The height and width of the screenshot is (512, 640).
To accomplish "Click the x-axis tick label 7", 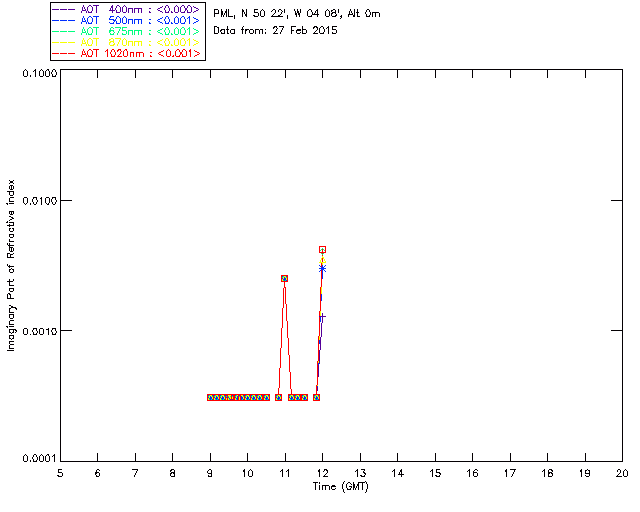I will [135, 474].
